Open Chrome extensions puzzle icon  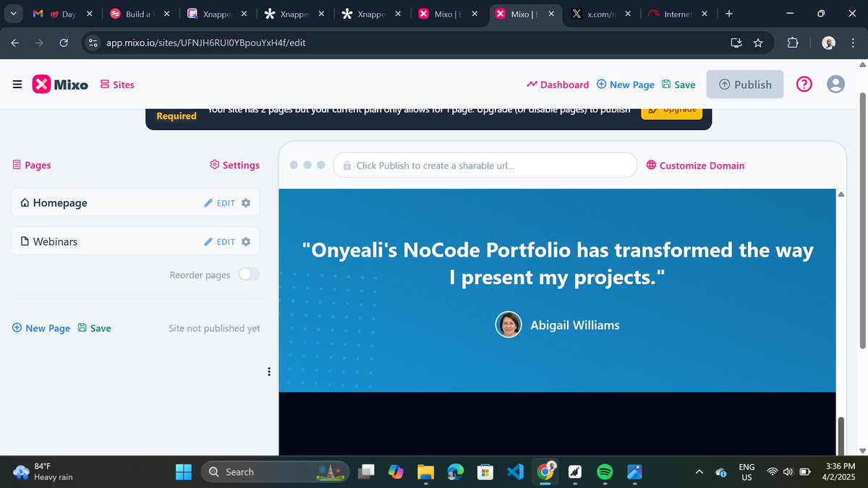793,43
